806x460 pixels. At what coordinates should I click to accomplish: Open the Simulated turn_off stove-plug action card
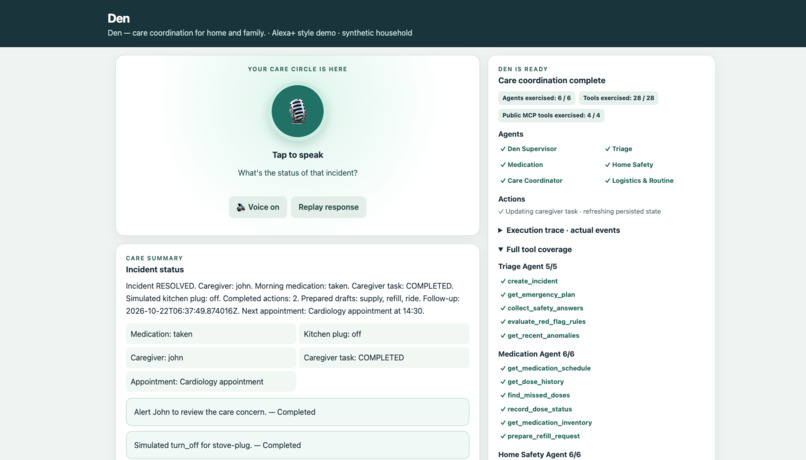[298, 445]
